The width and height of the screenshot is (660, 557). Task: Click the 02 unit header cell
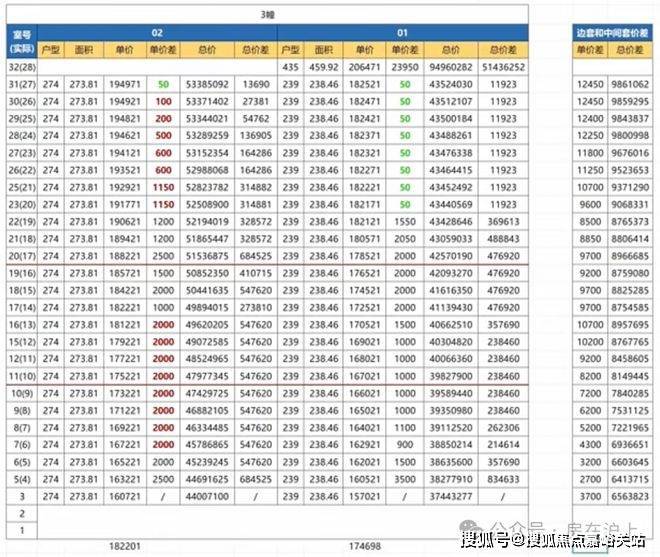click(157, 32)
